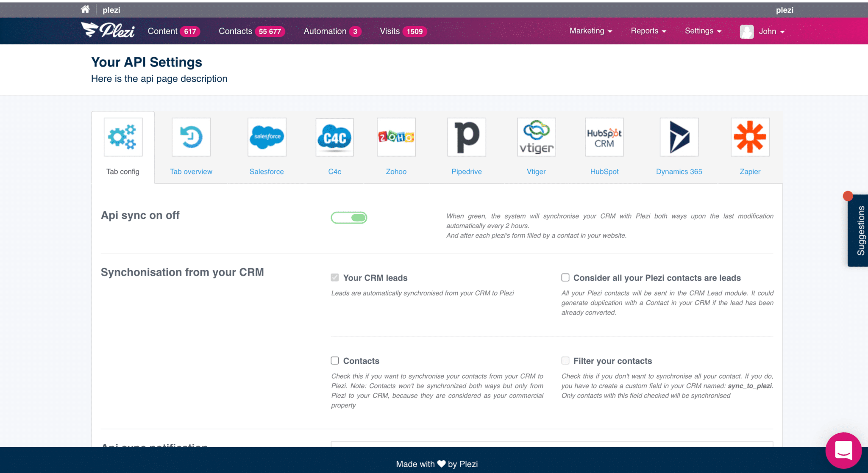Select the Zapier asterisk icon
This screenshot has height=473, width=868.
coord(750,137)
